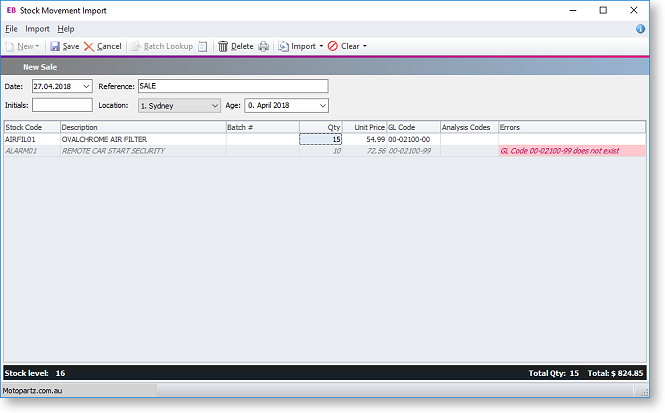Expand the New button dropdown arrow
Screen dimensions: 665x413
click(x=37, y=46)
